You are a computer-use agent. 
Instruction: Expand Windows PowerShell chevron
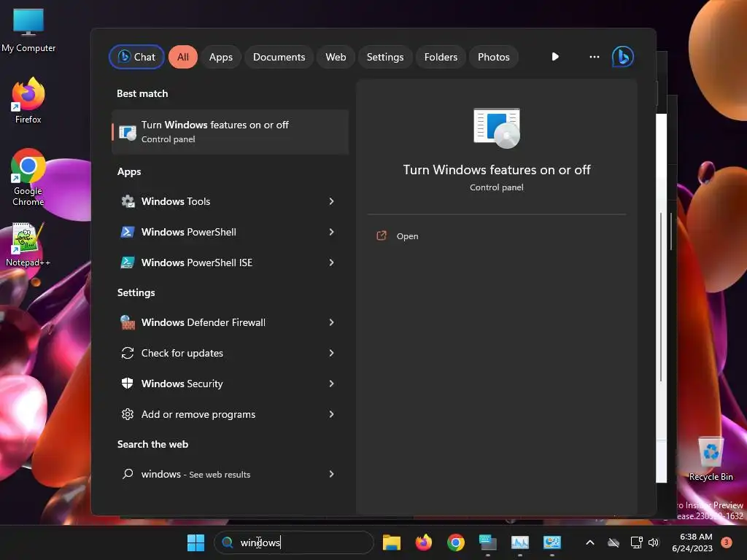[331, 232]
